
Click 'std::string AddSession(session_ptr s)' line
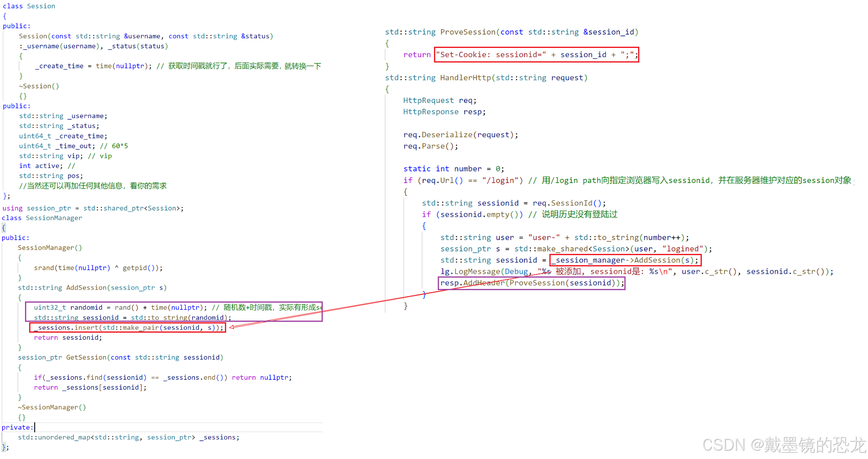92,288
